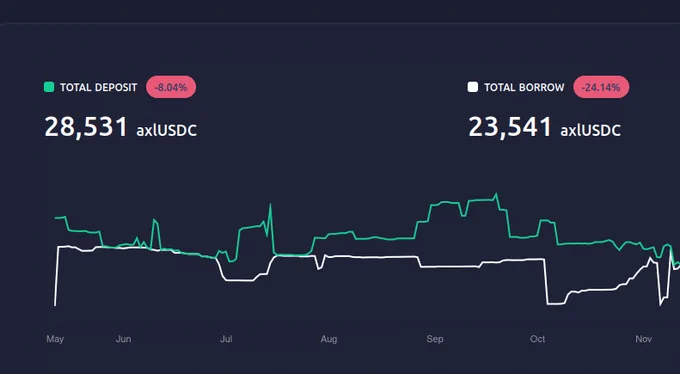Select the TOTAL BORROW label
The width and height of the screenshot is (680, 374).
click(x=524, y=87)
